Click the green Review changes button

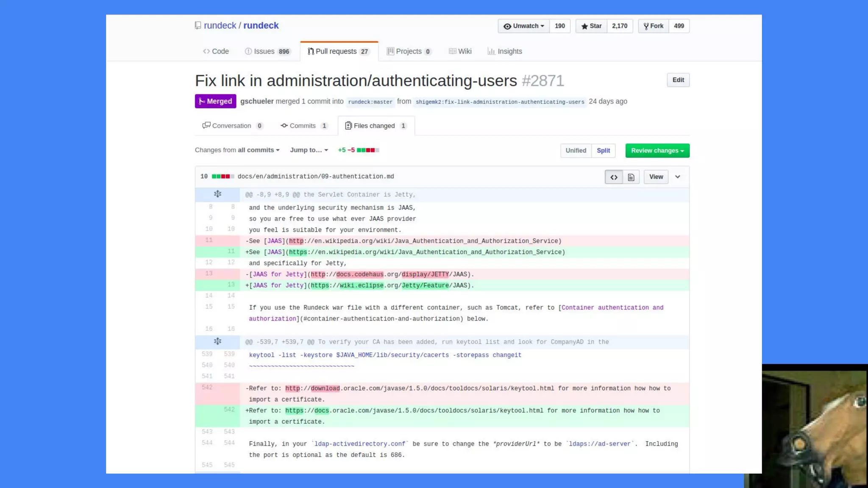point(657,150)
